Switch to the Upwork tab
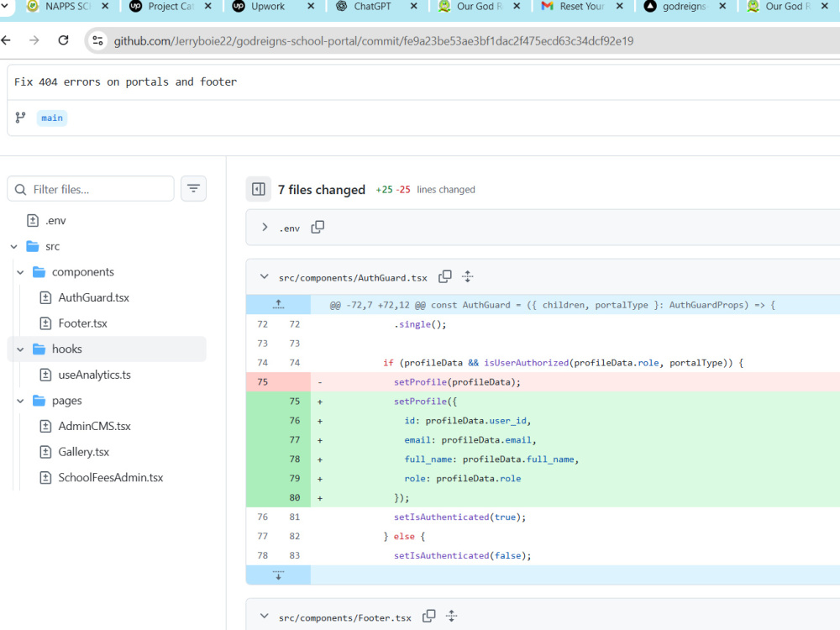840x630 pixels. [260, 7]
